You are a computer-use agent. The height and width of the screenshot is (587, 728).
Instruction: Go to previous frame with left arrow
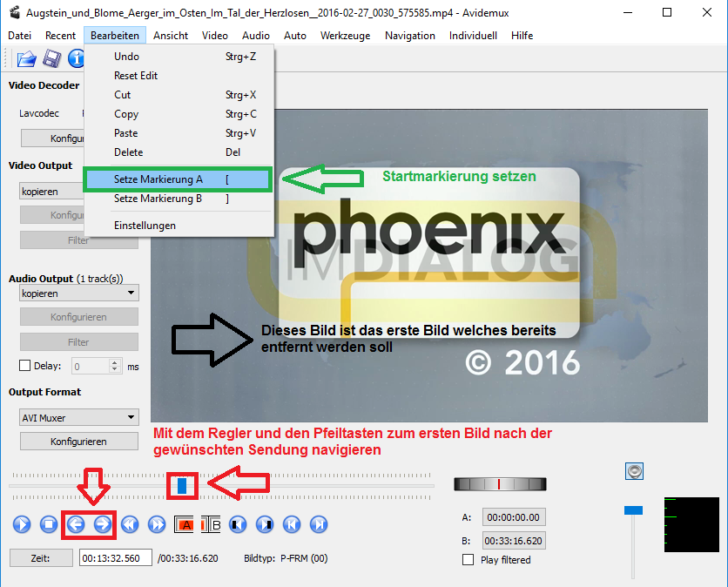tap(76, 524)
